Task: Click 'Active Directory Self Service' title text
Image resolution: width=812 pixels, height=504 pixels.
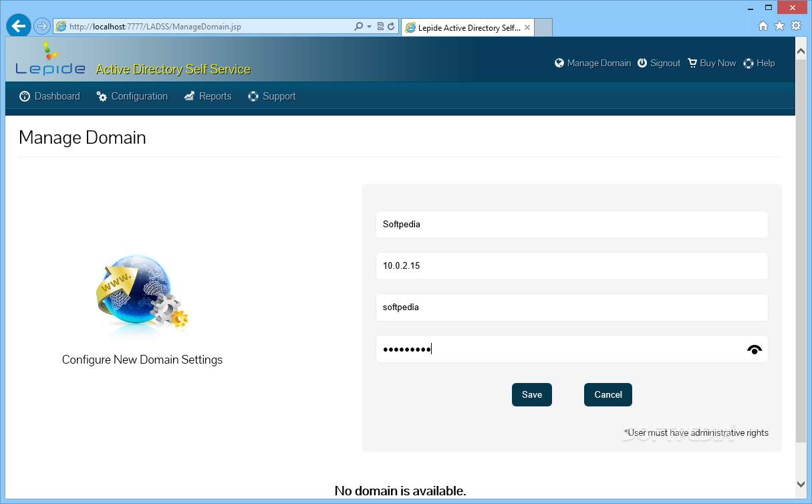Action: pyautogui.click(x=173, y=70)
